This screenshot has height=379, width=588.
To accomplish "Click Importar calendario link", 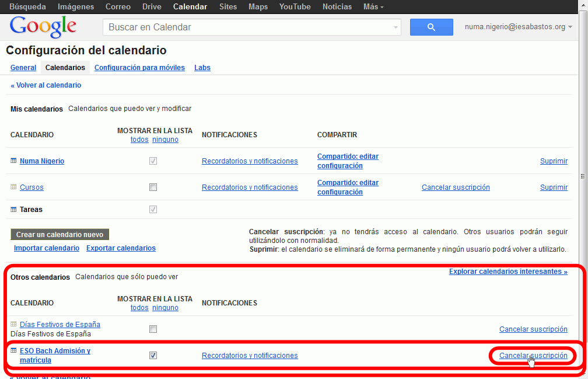I will point(47,248).
